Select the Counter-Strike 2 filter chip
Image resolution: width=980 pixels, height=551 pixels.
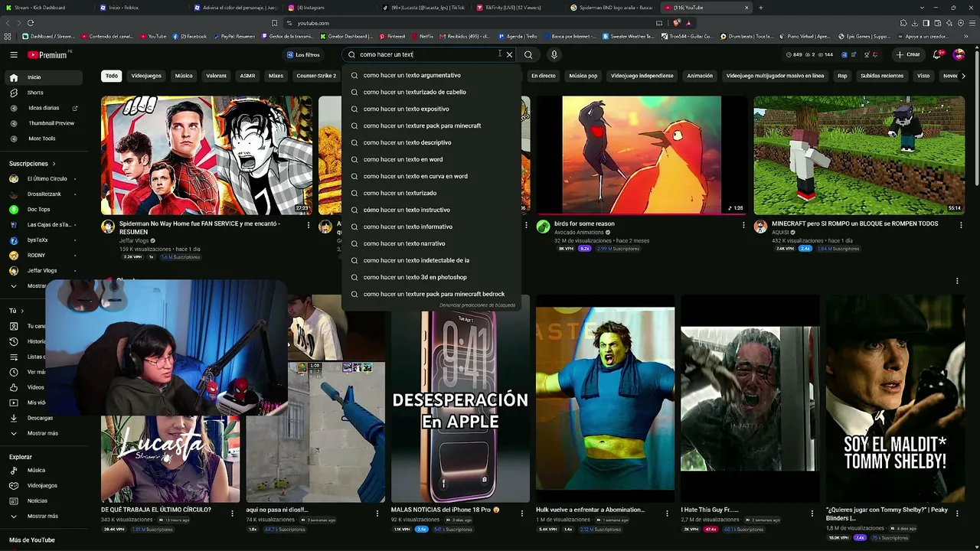pyautogui.click(x=316, y=76)
